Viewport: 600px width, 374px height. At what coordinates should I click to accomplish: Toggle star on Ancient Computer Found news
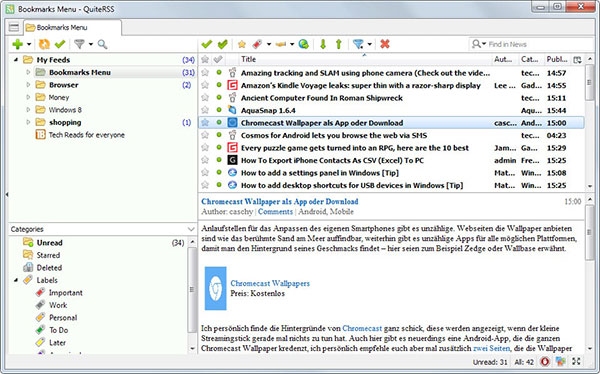(205, 98)
